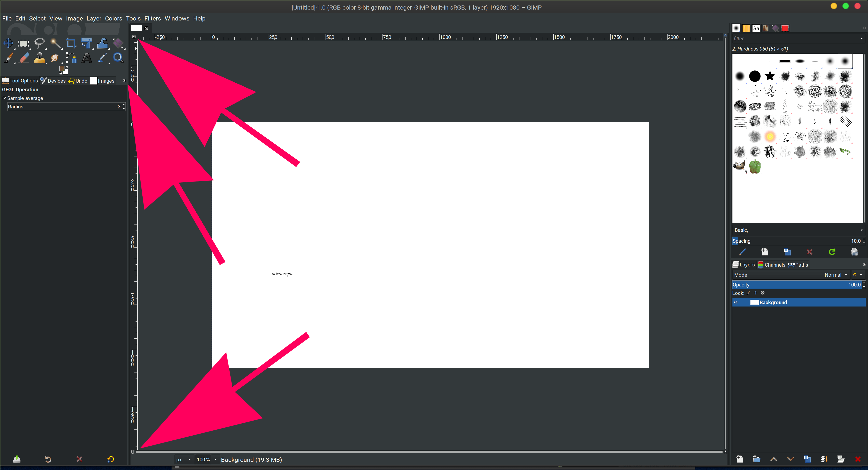This screenshot has width=868, height=470.
Task: Select the Crop tool
Action: tap(71, 43)
